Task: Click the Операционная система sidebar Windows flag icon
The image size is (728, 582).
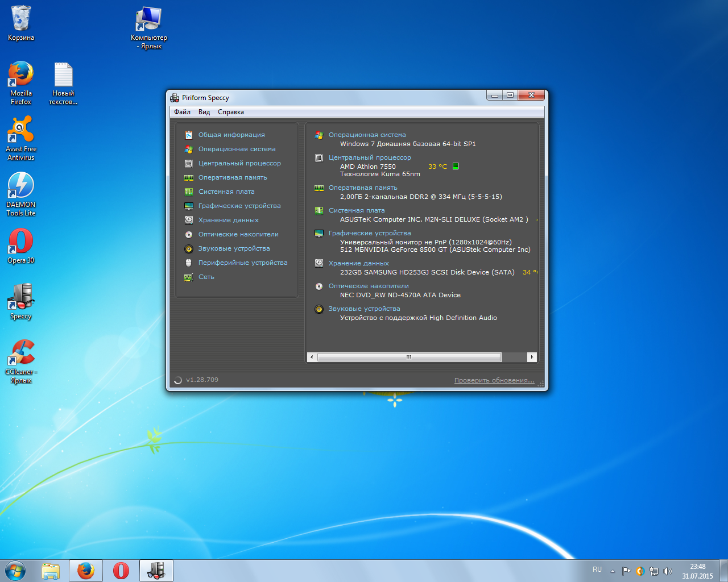Action: pyautogui.click(x=189, y=149)
